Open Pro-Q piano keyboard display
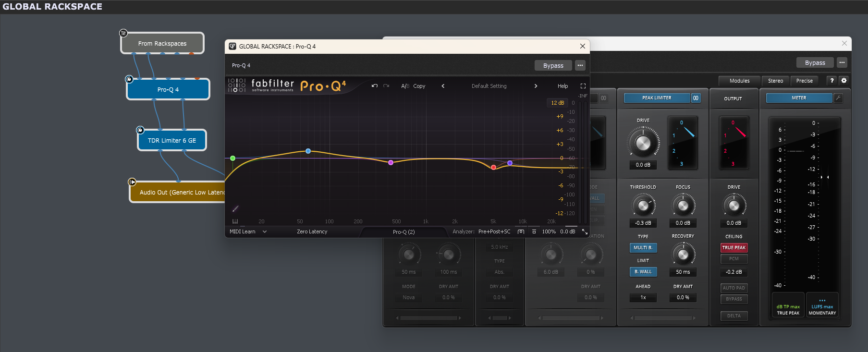868x352 pixels. coord(235,221)
